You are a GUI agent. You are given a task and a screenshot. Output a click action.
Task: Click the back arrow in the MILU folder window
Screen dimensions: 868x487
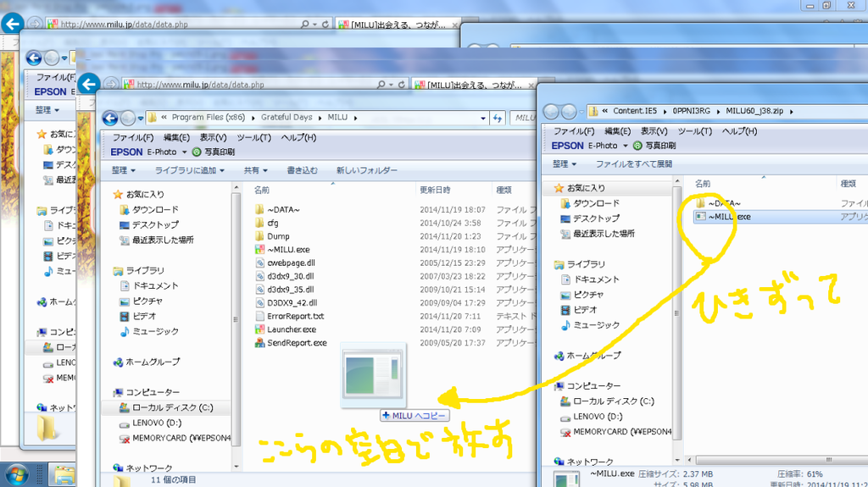click(x=110, y=118)
